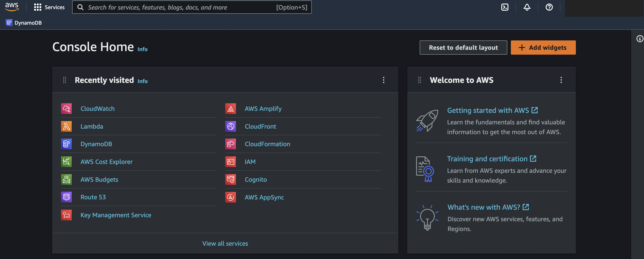Click the AWS Amplify icon
Viewport: 644px width, 259px height.
click(x=230, y=109)
